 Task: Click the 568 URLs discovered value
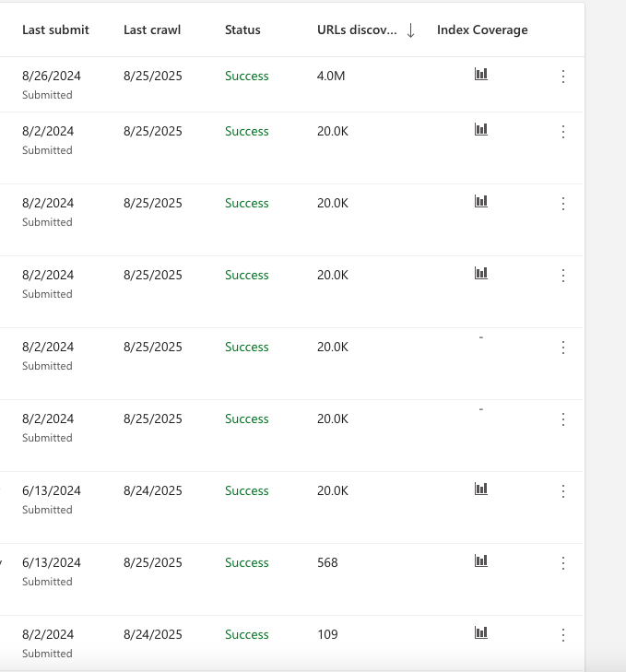point(327,562)
